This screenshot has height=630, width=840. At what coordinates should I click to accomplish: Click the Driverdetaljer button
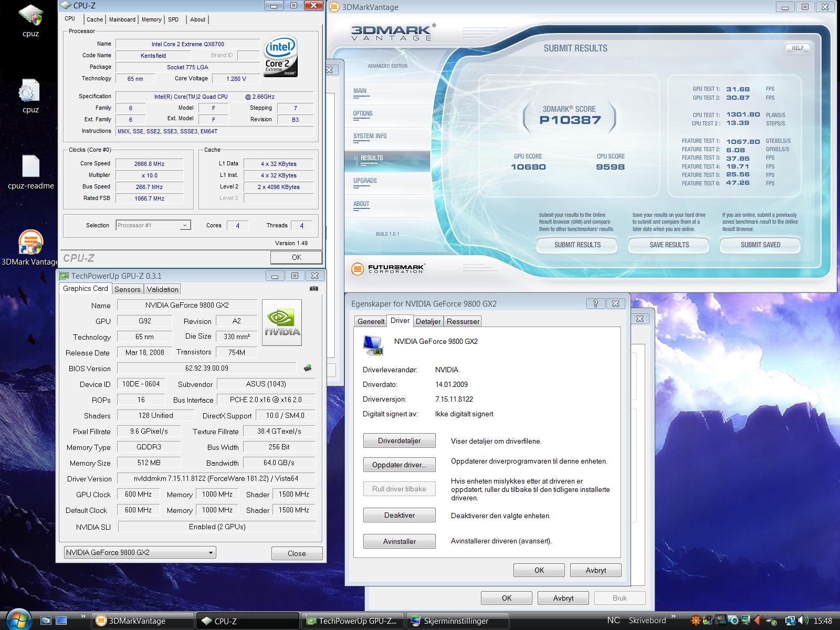coord(399,440)
